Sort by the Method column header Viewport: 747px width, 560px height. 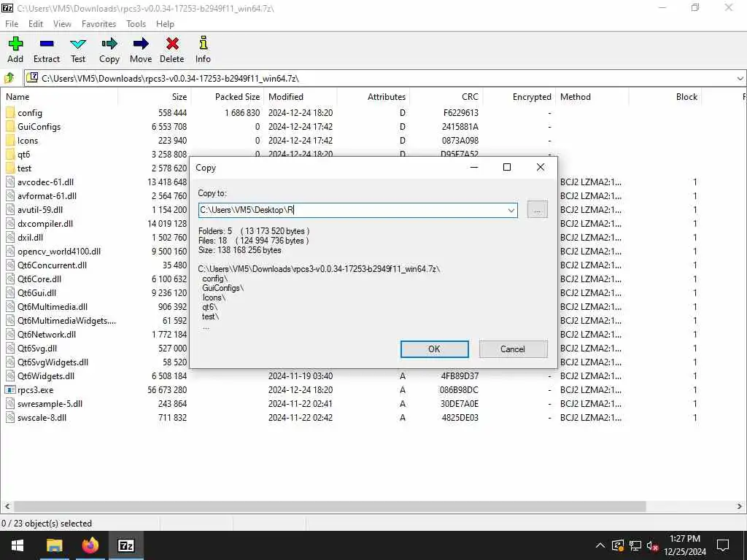click(x=592, y=97)
